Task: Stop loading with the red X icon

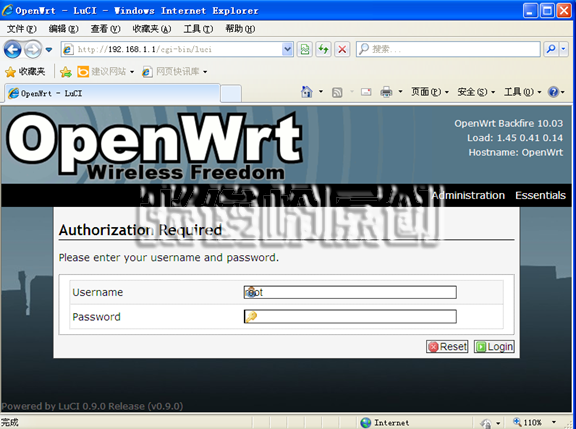Action: (x=342, y=49)
